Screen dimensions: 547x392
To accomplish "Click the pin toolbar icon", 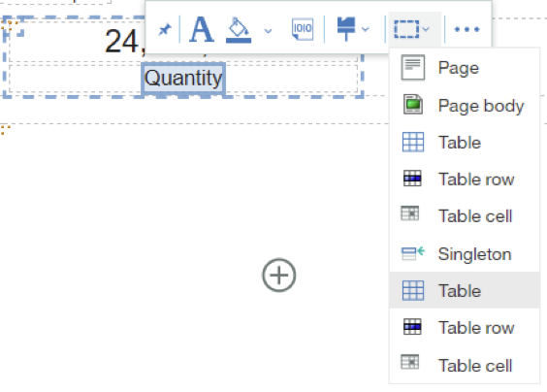I will click(x=164, y=29).
